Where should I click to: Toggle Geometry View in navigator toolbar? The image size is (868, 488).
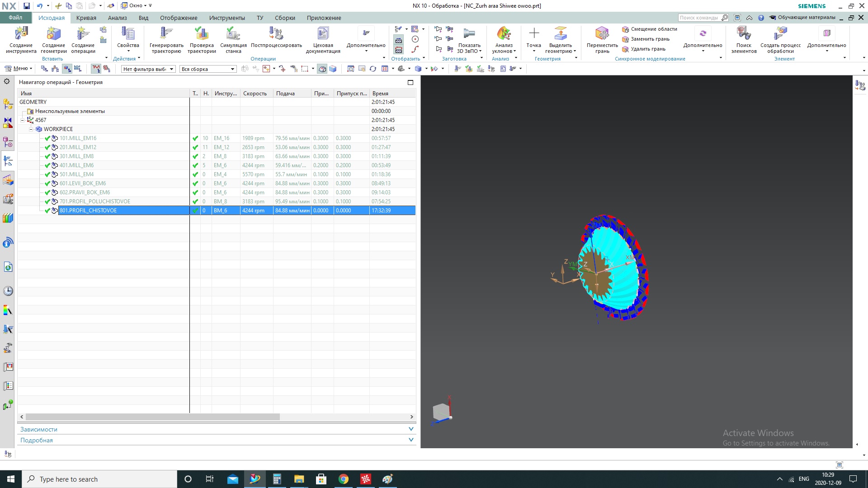[x=67, y=69]
